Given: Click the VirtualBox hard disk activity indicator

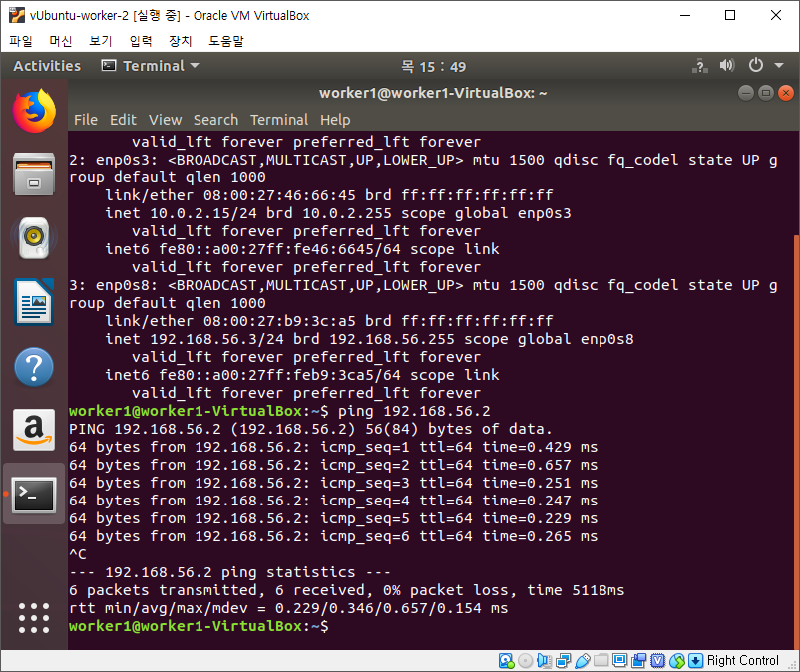Looking at the screenshot, I should click(x=506, y=661).
